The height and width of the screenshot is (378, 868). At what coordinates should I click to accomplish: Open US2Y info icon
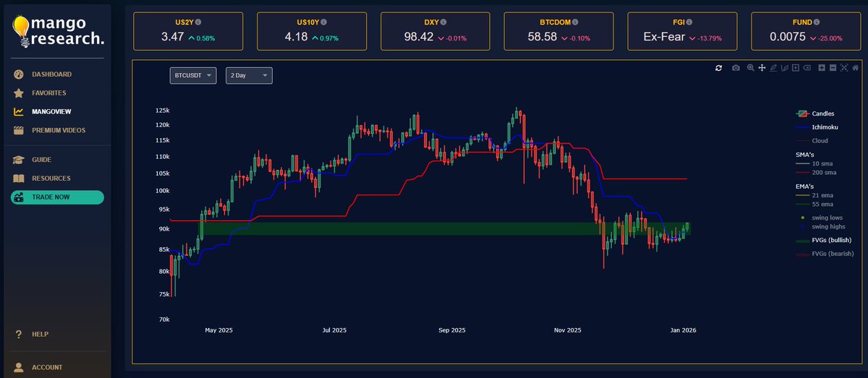point(199,22)
